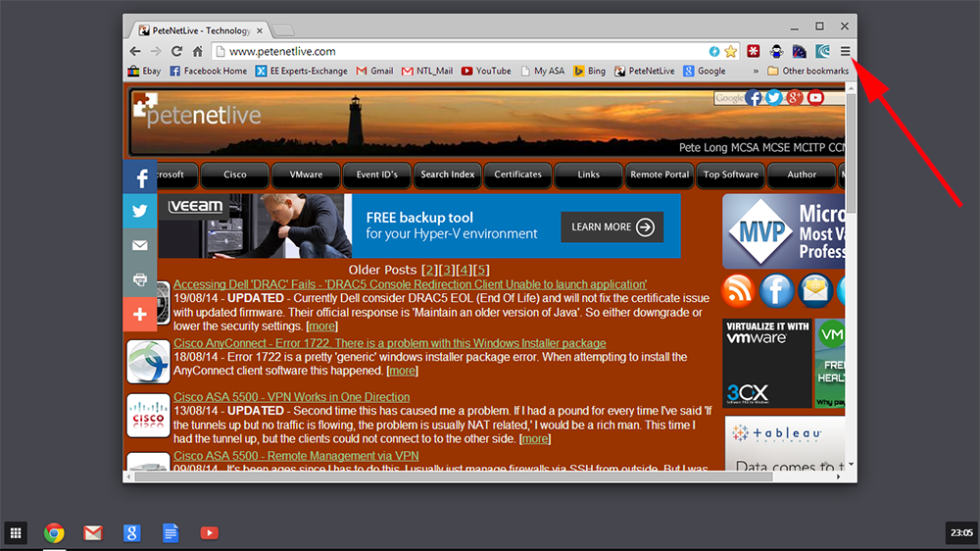Open a new tab
This screenshot has width=980, height=551.
284,30
